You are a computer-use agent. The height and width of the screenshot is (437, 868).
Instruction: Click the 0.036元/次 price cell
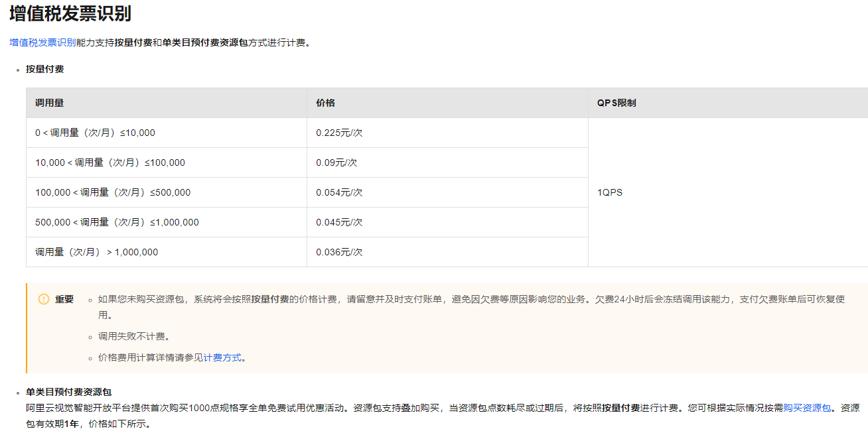(339, 252)
